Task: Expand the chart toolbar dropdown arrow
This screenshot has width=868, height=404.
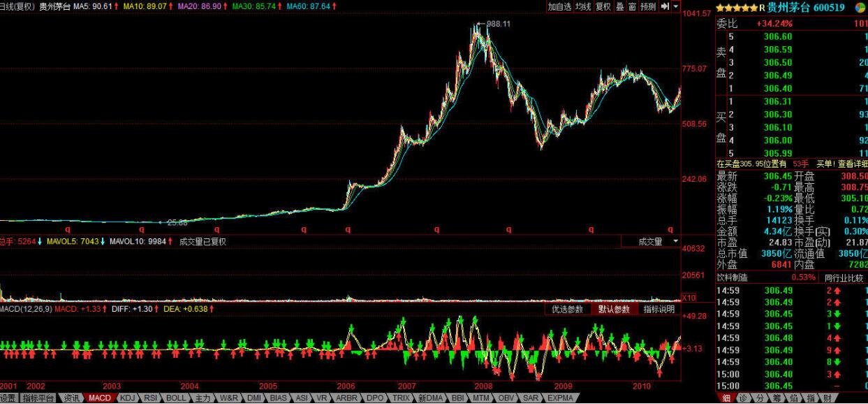Action: point(676,6)
